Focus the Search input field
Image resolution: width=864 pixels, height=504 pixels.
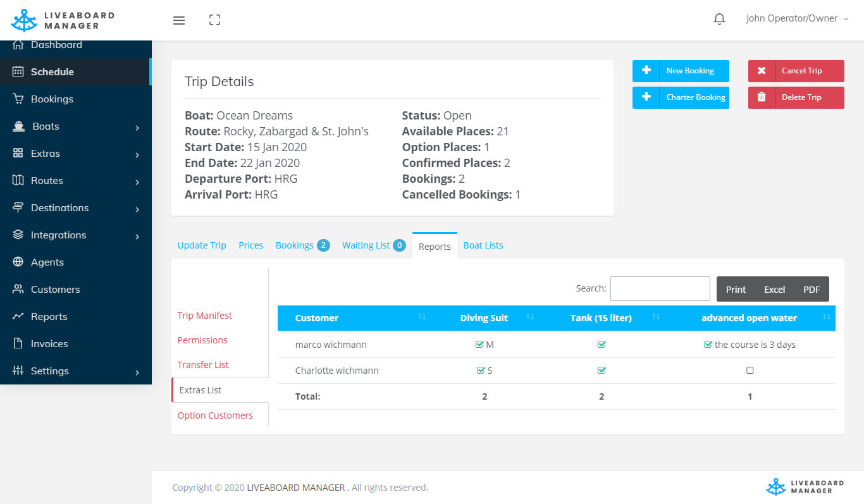[x=660, y=288]
